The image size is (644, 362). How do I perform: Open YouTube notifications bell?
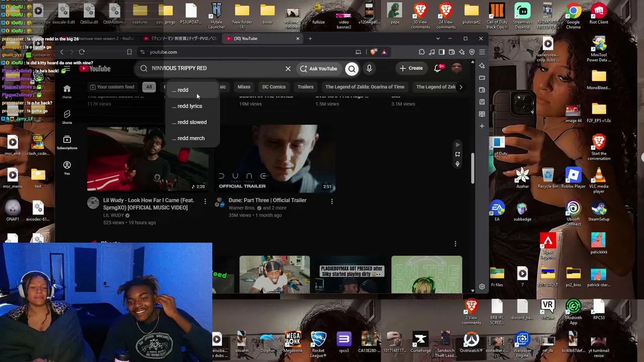pyautogui.click(x=438, y=68)
